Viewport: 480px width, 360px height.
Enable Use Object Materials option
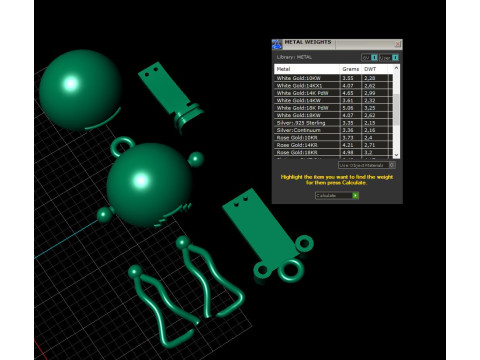(367, 165)
